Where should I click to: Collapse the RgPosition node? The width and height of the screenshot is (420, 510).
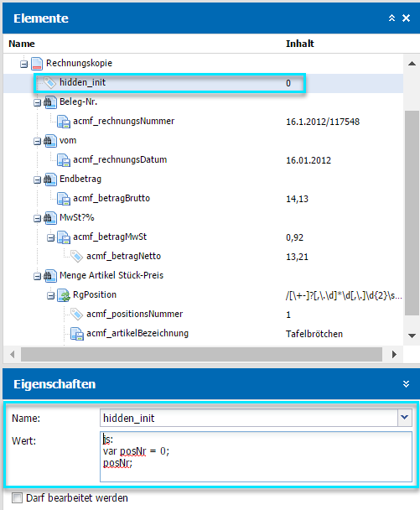point(50,296)
